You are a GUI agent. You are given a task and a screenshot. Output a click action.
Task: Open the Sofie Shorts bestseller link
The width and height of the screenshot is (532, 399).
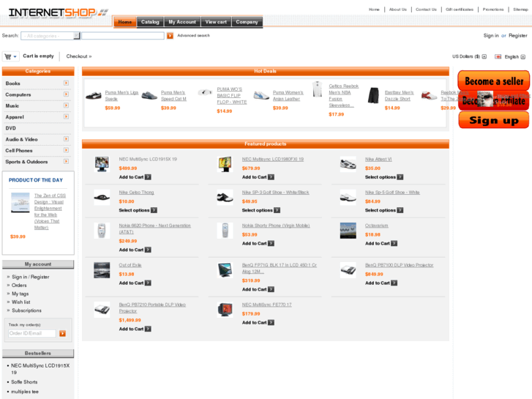(24, 382)
